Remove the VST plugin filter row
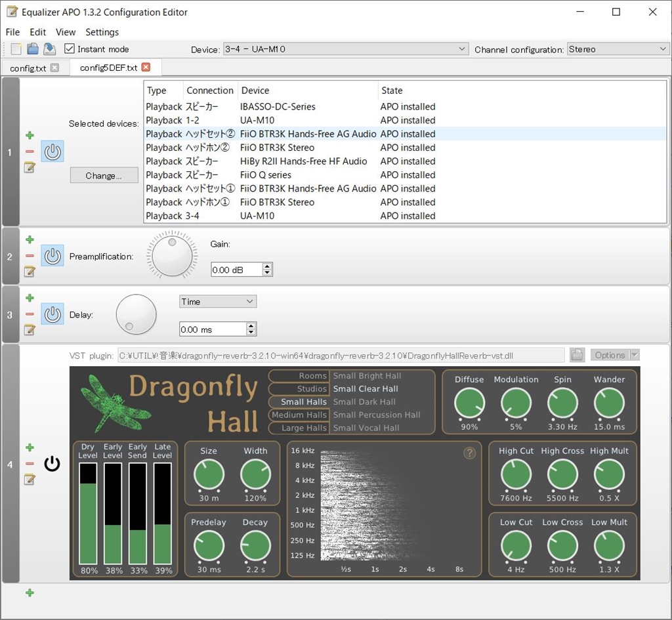Viewport: 672px width, 620px height. click(x=30, y=464)
